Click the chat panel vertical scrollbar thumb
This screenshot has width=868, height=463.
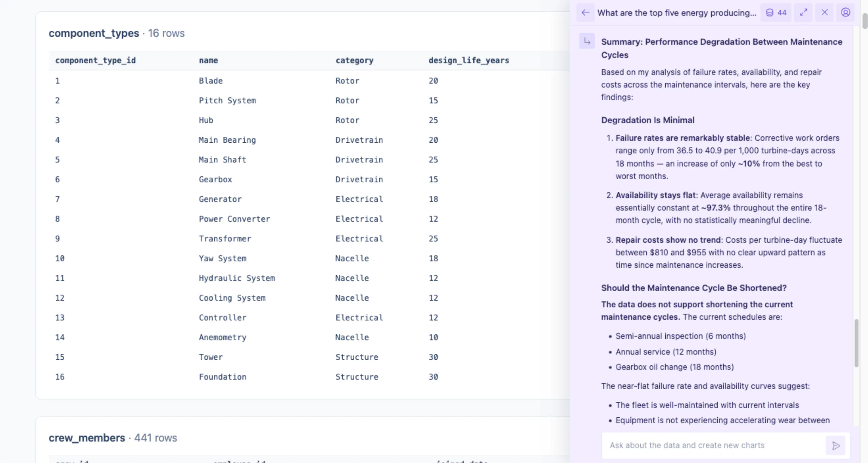click(x=856, y=343)
